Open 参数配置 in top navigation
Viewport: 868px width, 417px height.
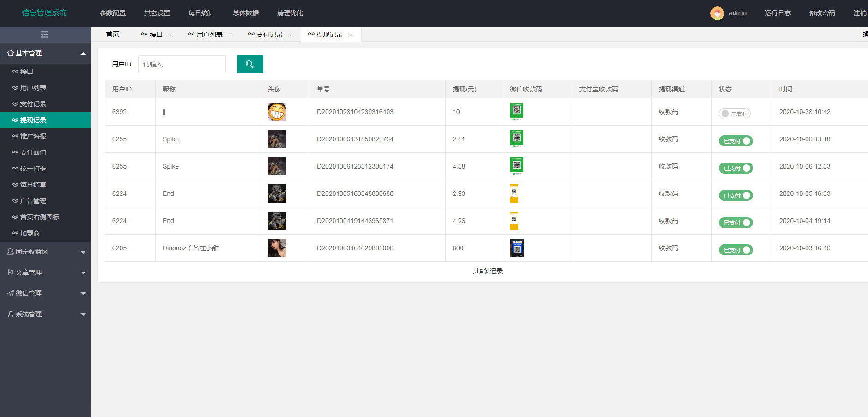point(113,13)
